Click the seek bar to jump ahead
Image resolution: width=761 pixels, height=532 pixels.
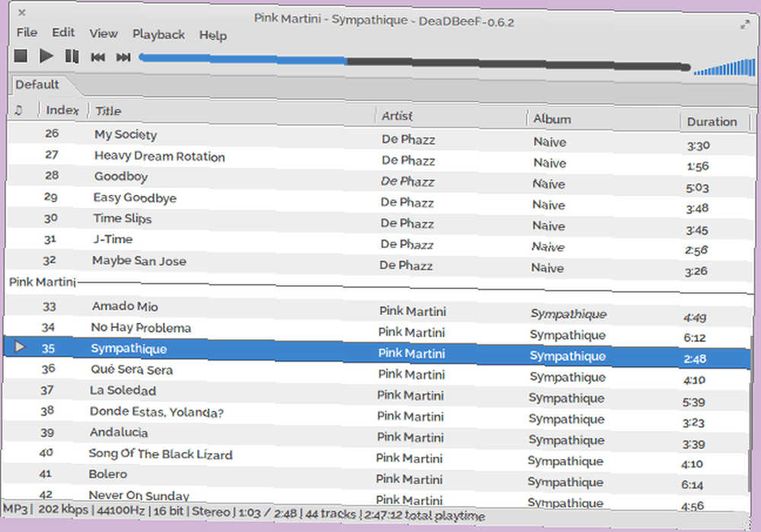(415, 62)
